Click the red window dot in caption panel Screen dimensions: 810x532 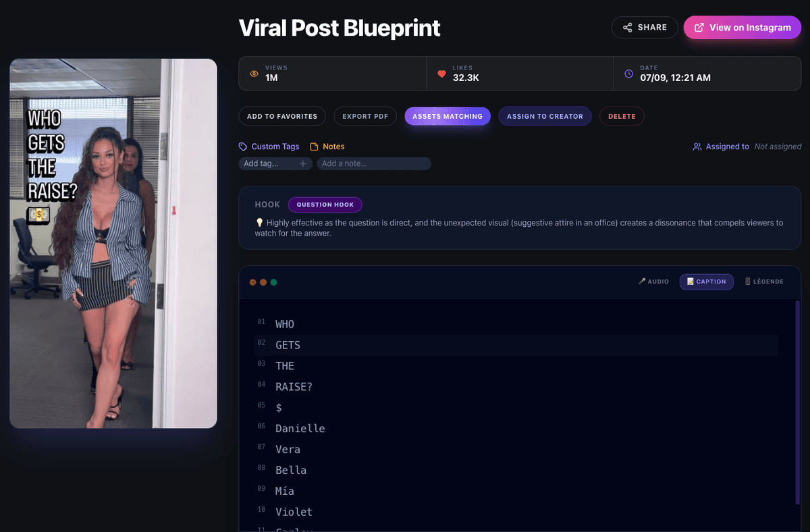pos(253,282)
